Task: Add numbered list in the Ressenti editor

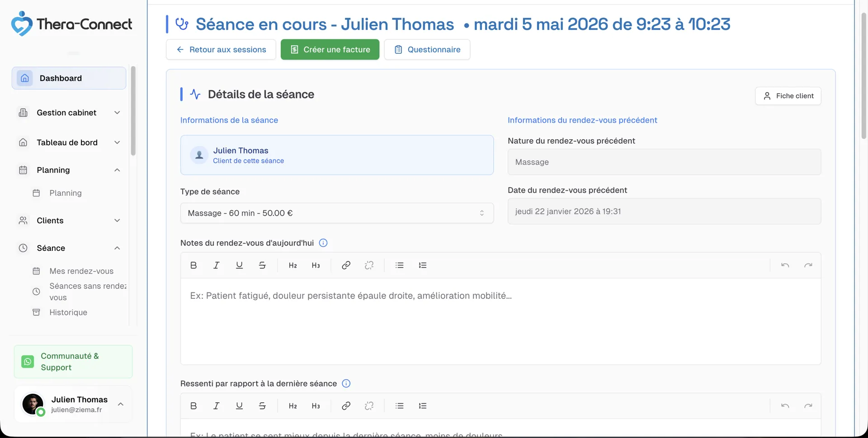Action: (x=422, y=406)
